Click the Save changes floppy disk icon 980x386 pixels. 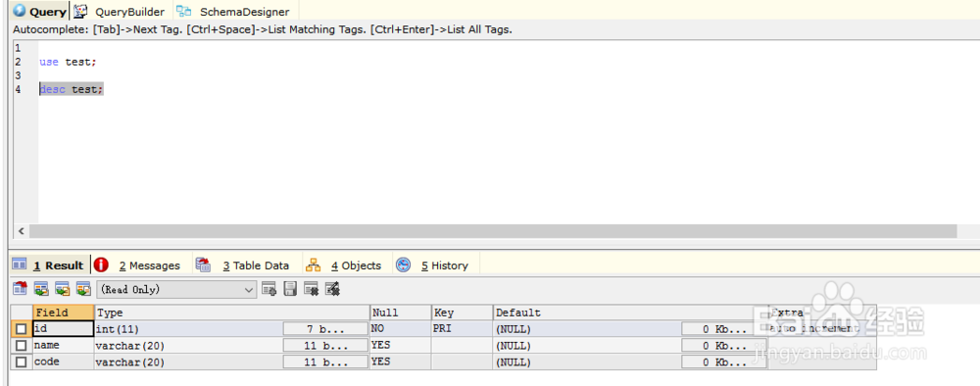tap(290, 289)
